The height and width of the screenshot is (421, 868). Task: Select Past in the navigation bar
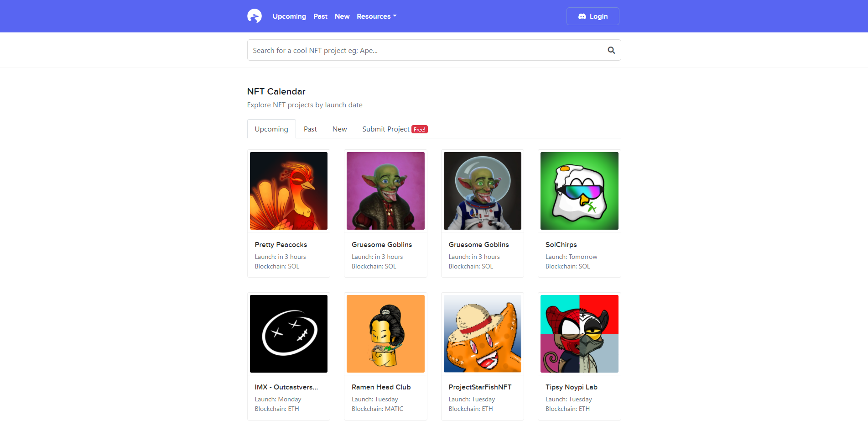click(320, 16)
